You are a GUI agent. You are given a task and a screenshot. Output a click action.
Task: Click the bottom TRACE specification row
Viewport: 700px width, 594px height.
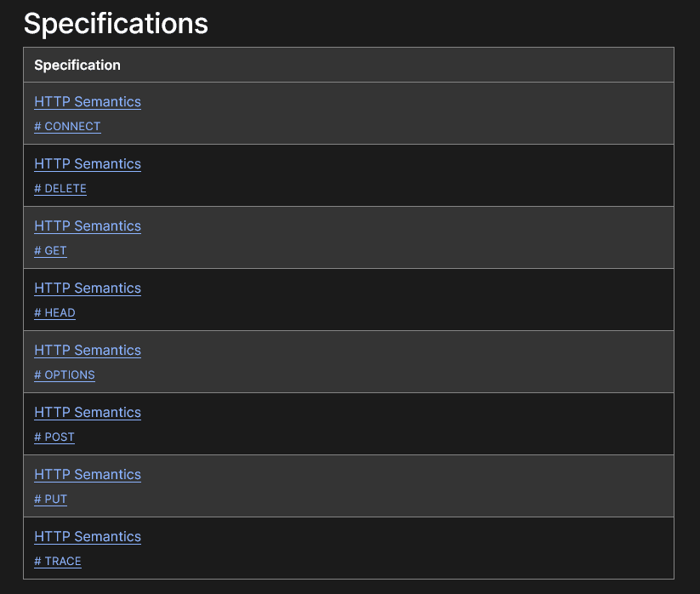tap(349, 547)
